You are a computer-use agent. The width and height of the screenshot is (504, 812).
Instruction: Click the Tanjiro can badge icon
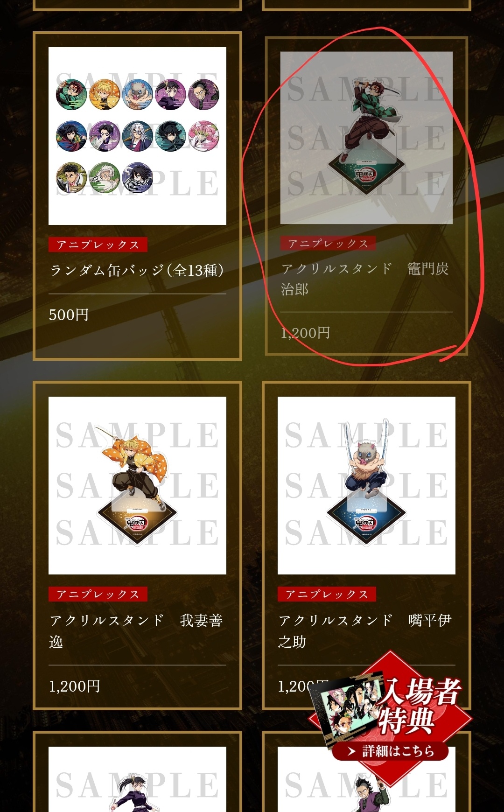click(71, 95)
